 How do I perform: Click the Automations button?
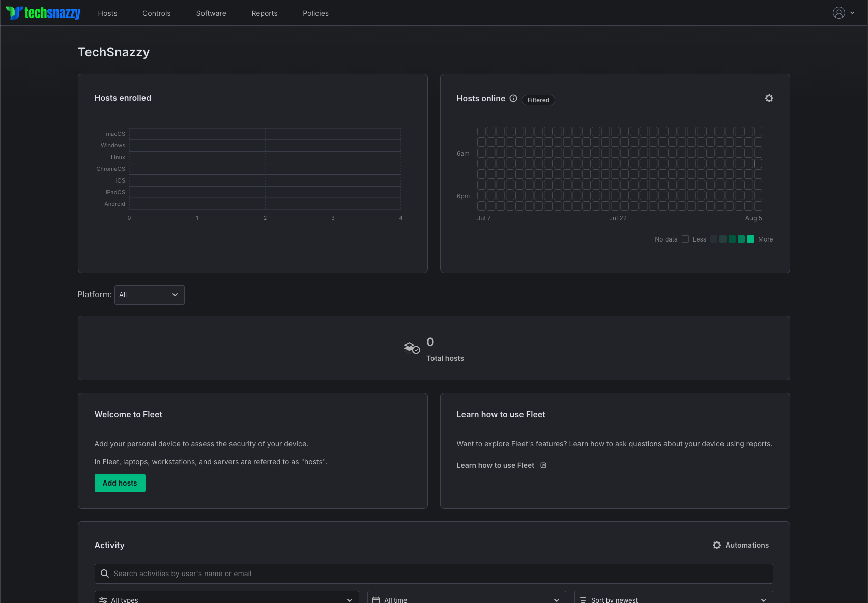pyautogui.click(x=741, y=545)
